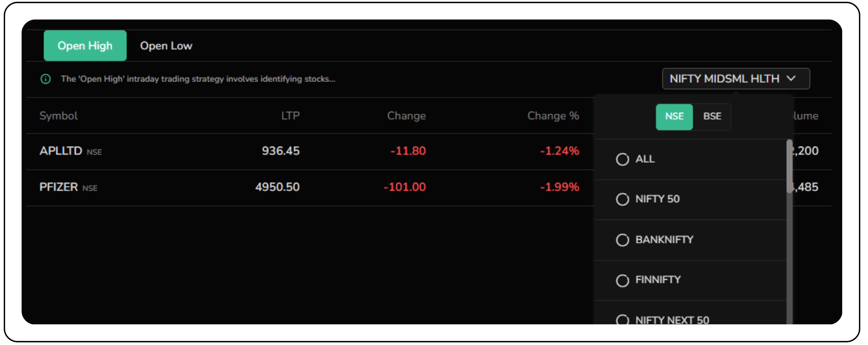This screenshot has width=868, height=345.
Task: Select the ALL radio option
Action: (622, 159)
